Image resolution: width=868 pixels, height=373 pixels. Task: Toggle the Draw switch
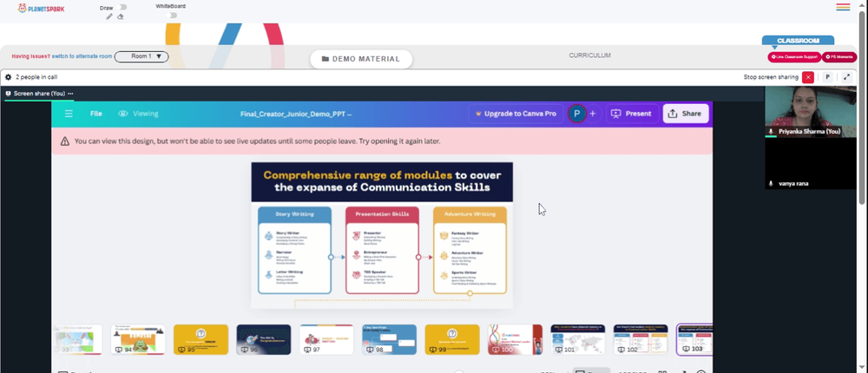122,7
